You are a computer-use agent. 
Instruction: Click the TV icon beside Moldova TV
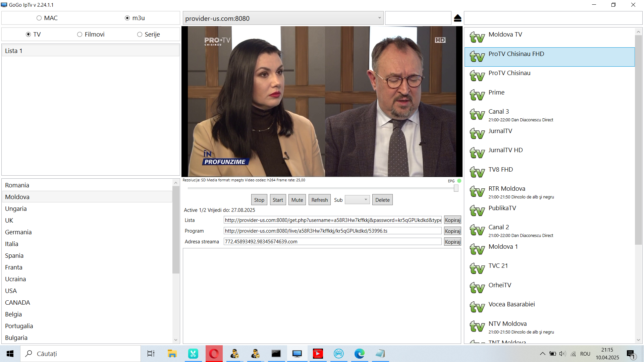pyautogui.click(x=477, y=37)
